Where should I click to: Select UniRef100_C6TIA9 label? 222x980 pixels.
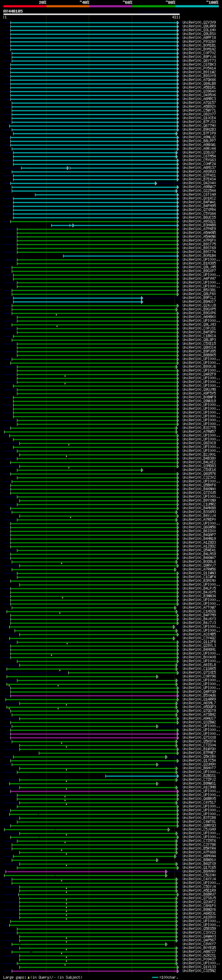(x=199, y=194)
